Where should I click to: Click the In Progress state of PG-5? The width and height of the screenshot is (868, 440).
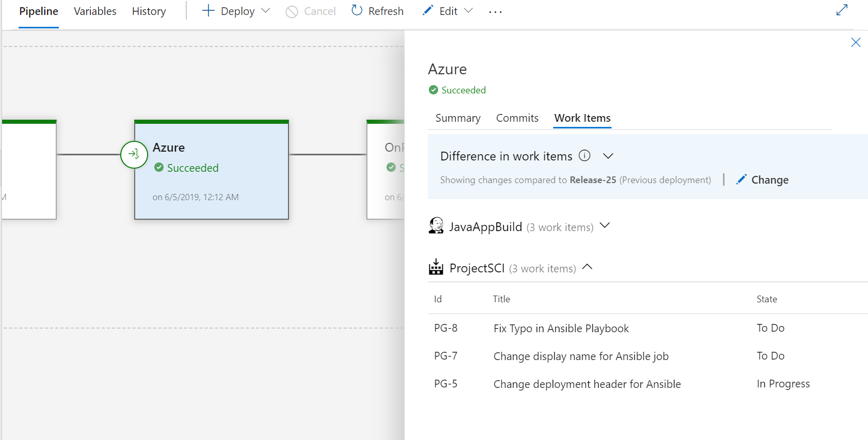click(783, 384)
